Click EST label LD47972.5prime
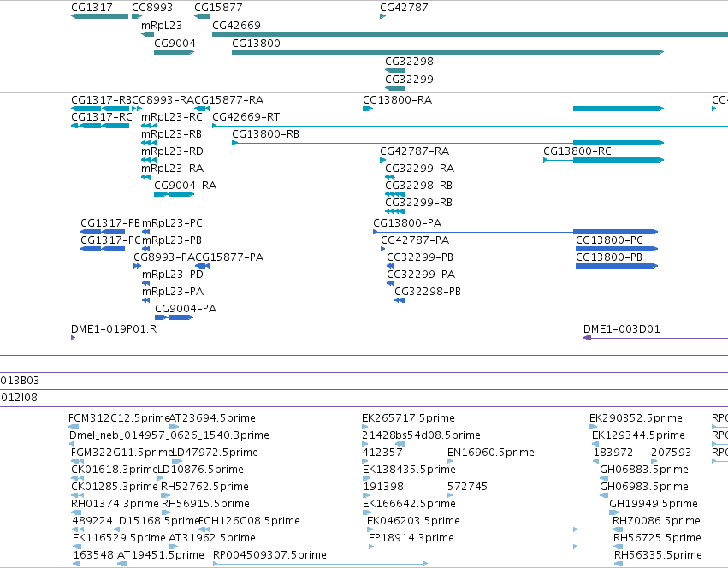The width and height of the screenshot is (728, 568). coord(215,453)
